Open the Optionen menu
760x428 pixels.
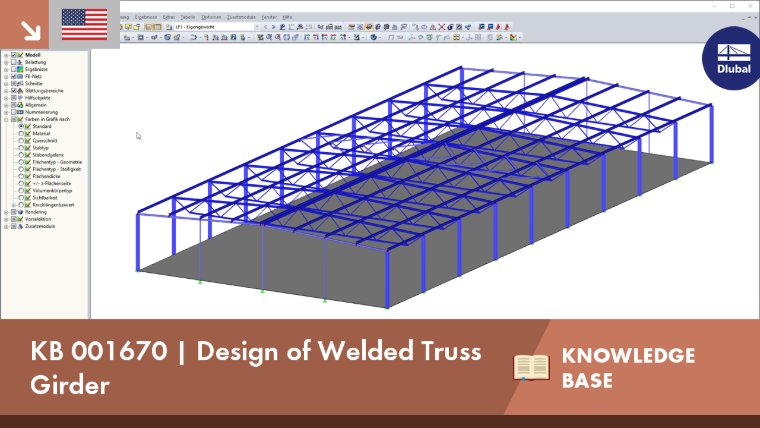coord(211,17)
